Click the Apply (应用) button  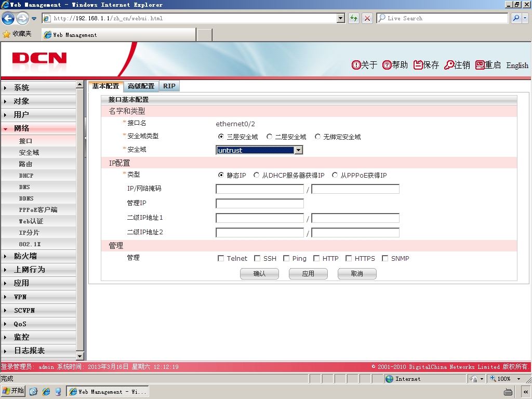[x=309, y=274]
